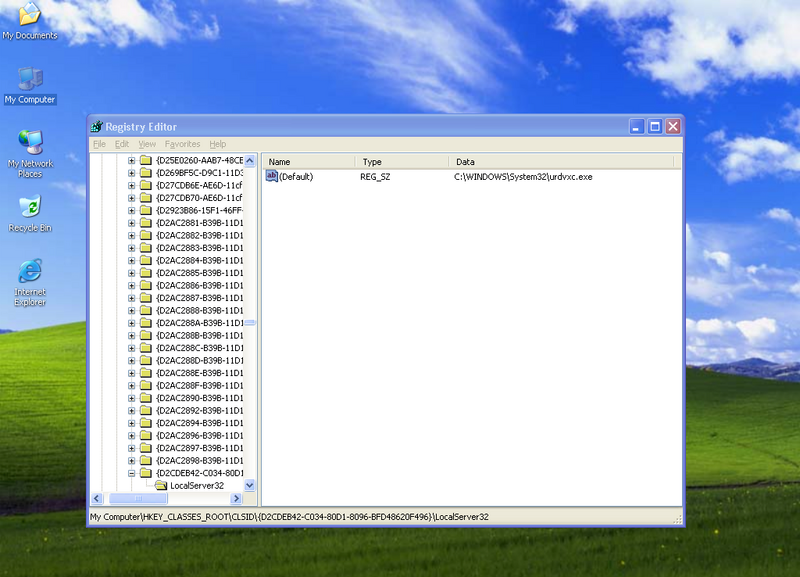The width and height of the screenshot is (800, 577).
Task: Click folder icon of {D2AC2888-B39B-11D1 key
Action: click(x=146, y=310)
